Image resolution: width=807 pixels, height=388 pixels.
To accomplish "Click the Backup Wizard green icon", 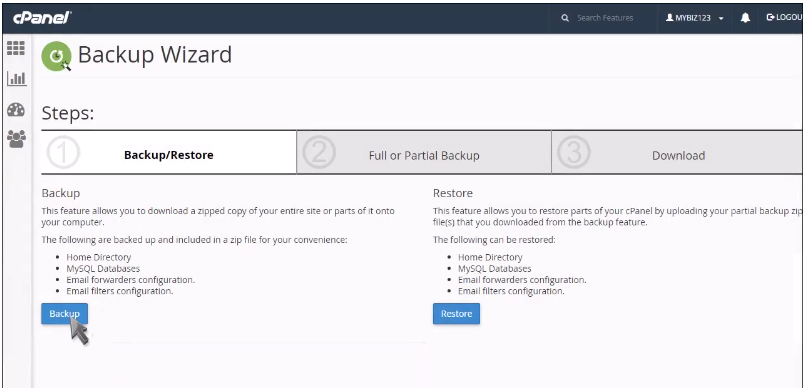I will click(56, 56).
